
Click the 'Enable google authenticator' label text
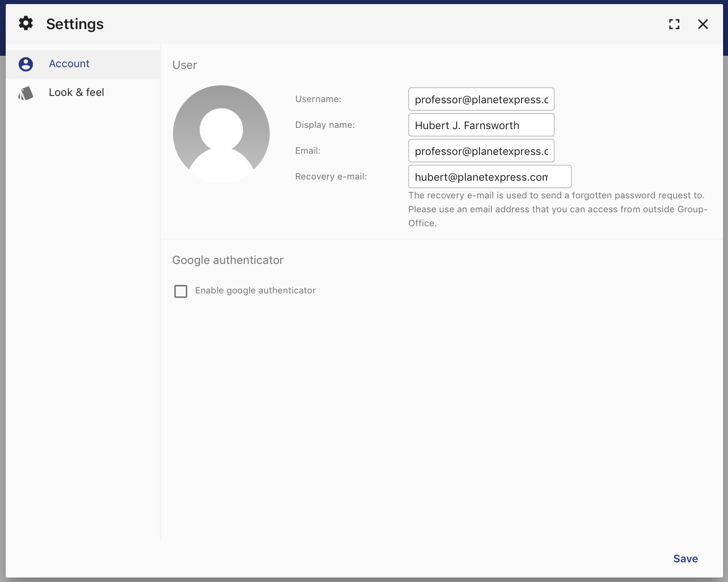255,291
